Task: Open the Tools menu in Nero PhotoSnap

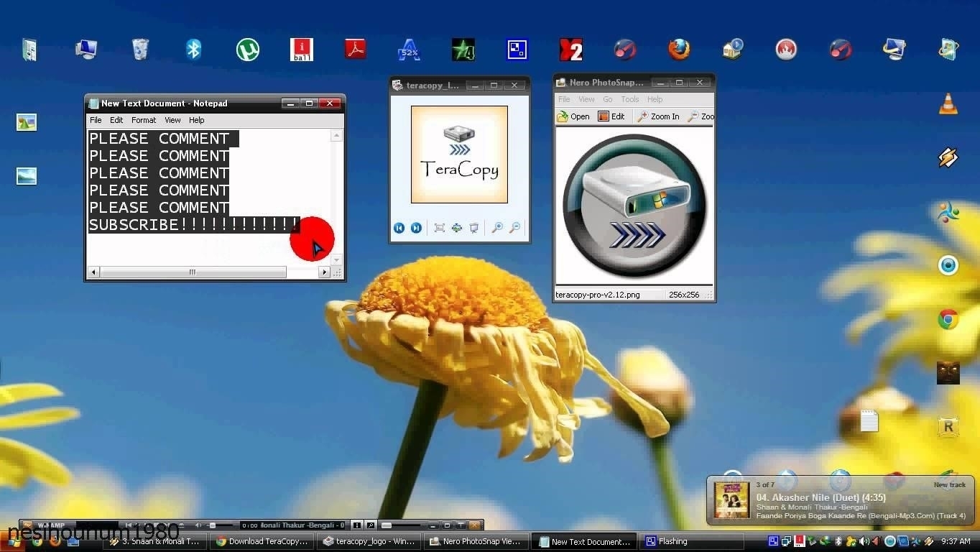Action: pyautogui.click(x=629, y=99)
